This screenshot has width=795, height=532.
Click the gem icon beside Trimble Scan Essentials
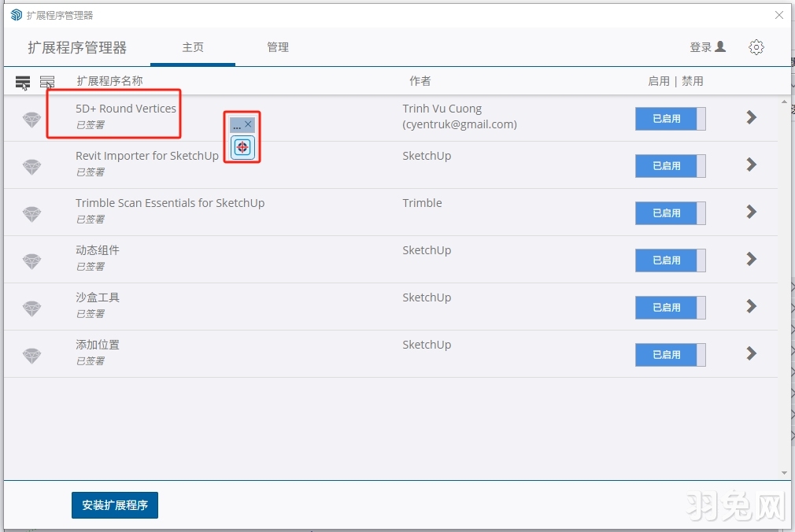click(31, 214)
